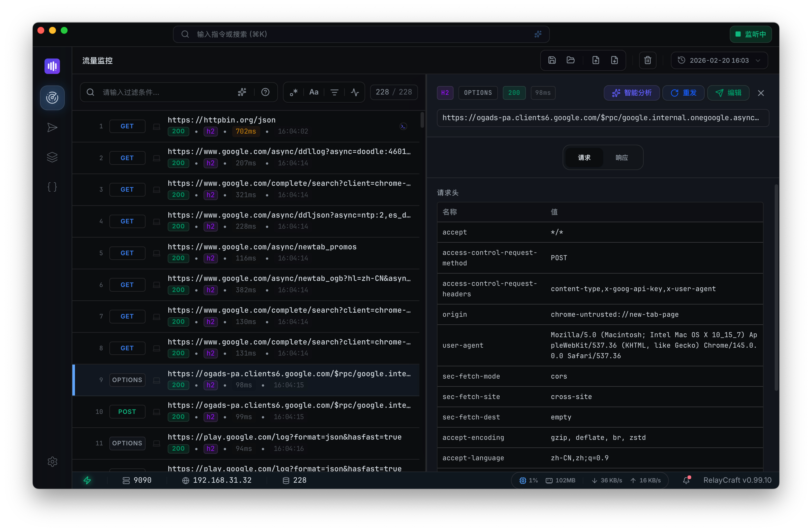Open the session date 2026-02-20 dropdown
Viewport: 812px width, 532px height.
[x=719, y=60]
